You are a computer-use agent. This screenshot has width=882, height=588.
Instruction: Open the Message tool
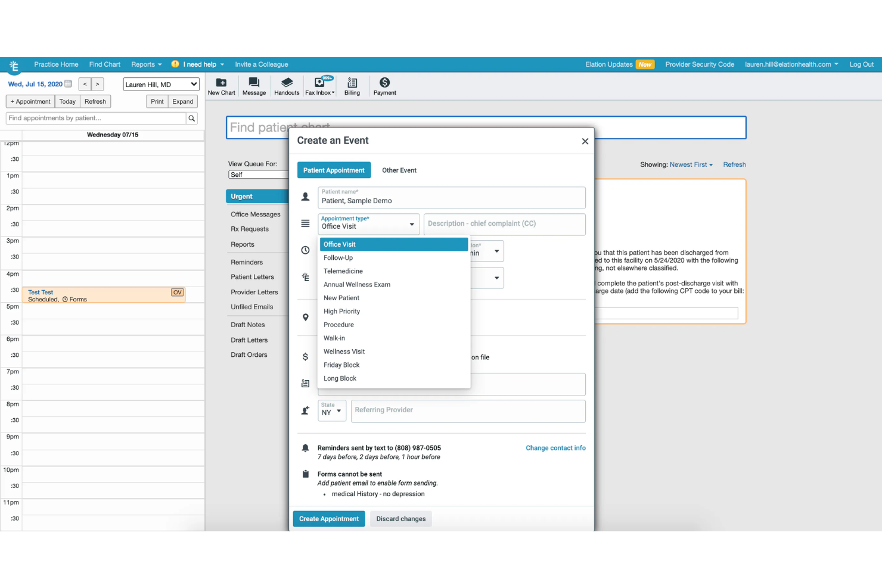click(254, 86)
